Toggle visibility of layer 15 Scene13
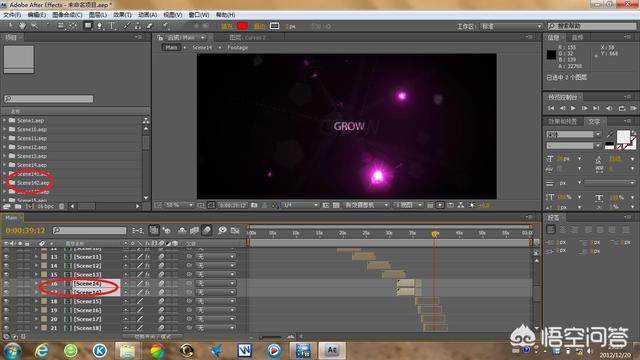Viewport: 640px width, 360px height. click(x=6, y=274)
